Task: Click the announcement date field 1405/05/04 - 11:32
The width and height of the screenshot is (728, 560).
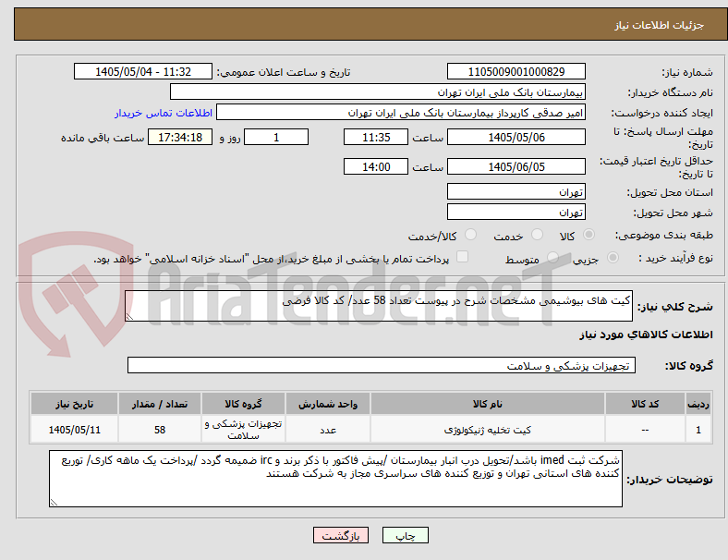Action: click(x=143, y=71)
